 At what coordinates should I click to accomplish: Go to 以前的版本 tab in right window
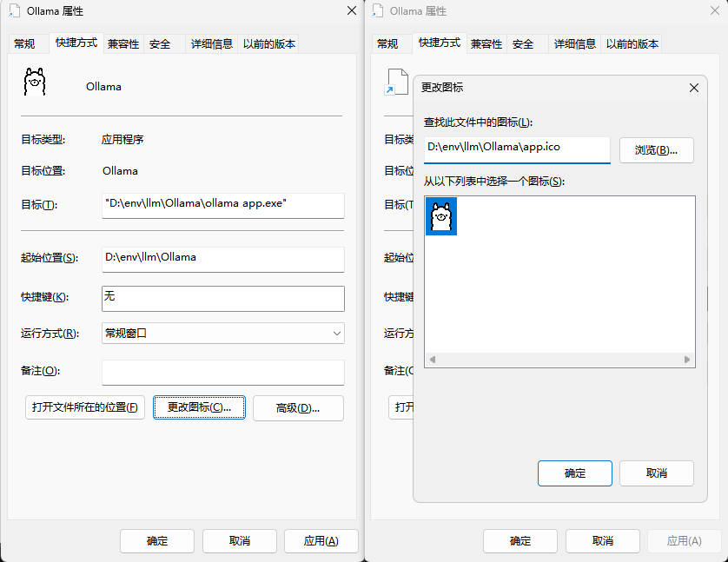632,43
